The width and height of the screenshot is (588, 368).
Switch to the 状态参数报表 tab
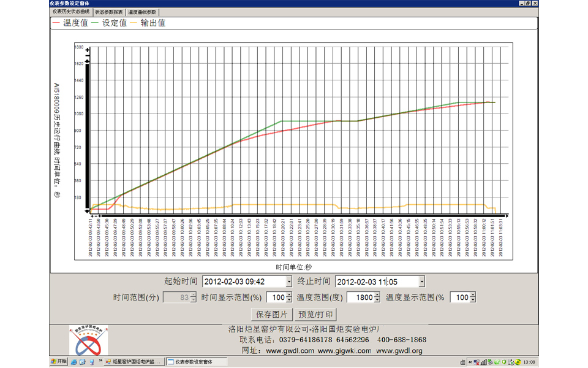109,12
